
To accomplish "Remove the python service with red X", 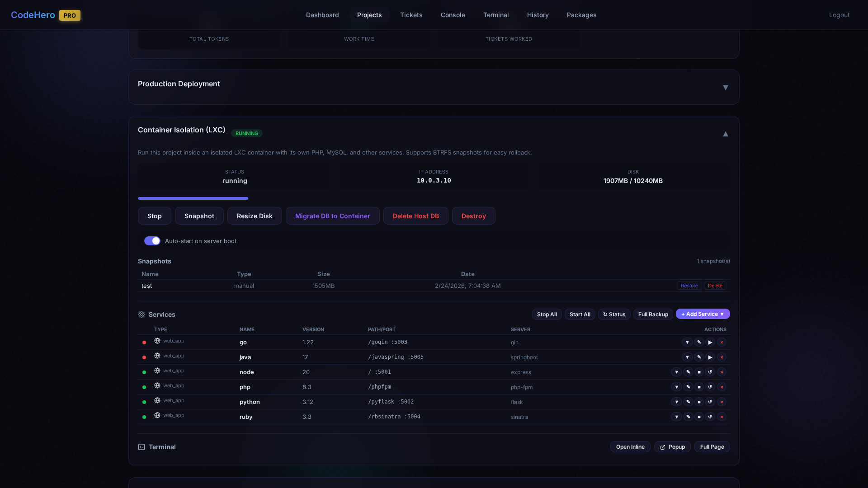I will 722,402.
